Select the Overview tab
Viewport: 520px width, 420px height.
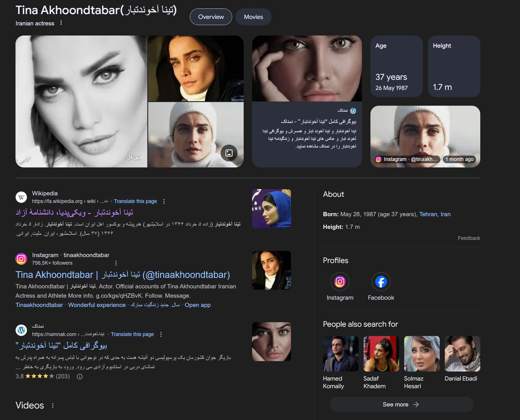tap(211, 17)
